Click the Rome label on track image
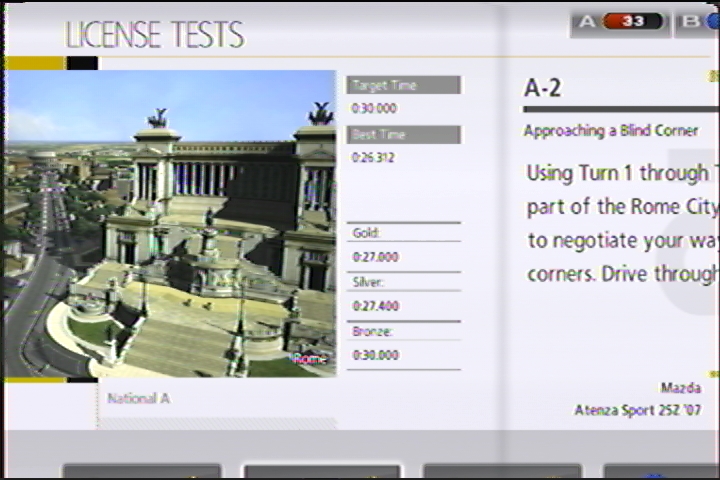 pos(308,359)
